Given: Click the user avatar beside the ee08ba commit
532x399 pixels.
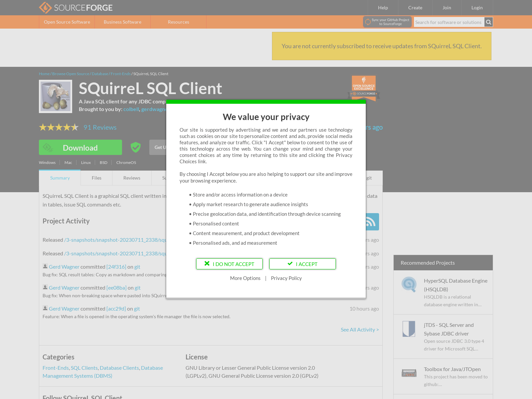Looking at the screenshot, I should tap(45, 287).
